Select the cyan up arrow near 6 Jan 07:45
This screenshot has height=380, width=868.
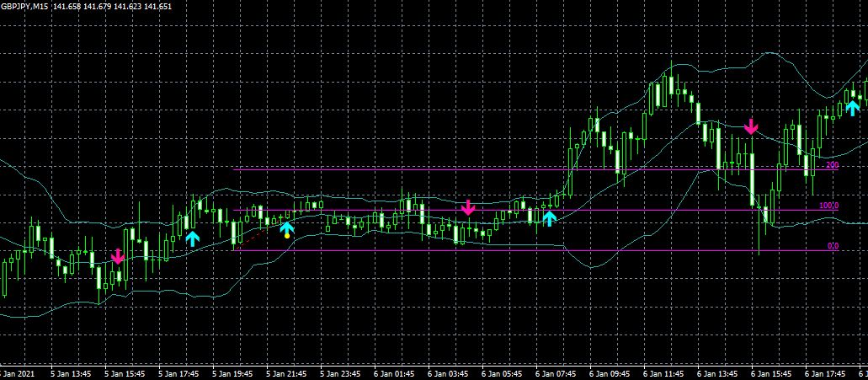pos(549,218)
